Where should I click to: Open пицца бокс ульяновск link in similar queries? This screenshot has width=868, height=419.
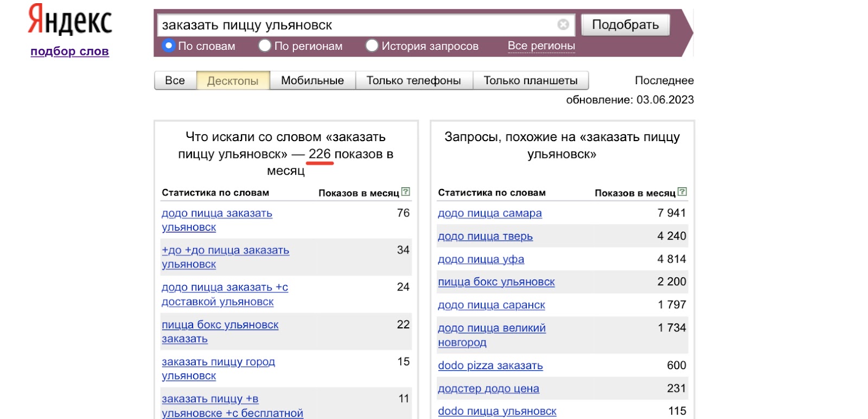click(x=496, y=282)
